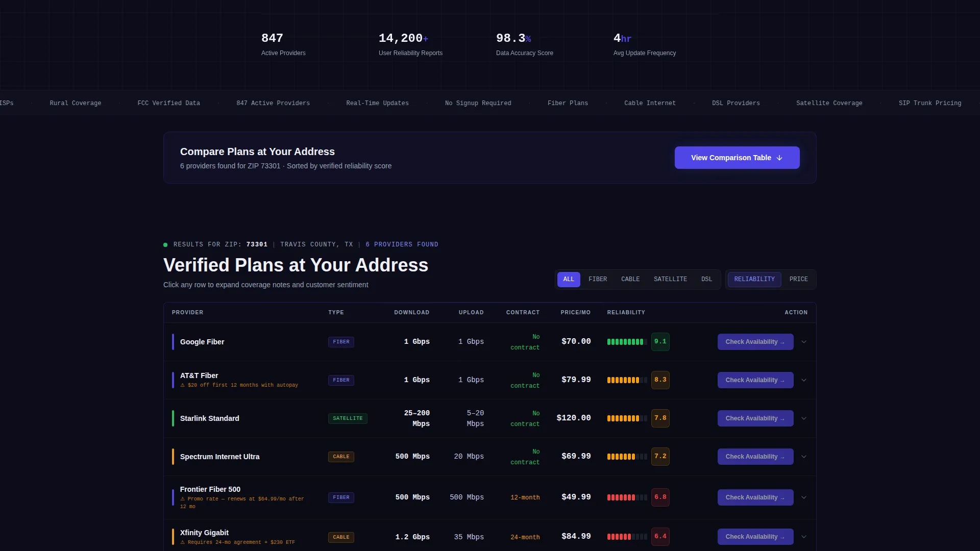Click Google Fiber's reliability bar meter
The width and height of the screenshot is (980, 551).
(627, 342)
